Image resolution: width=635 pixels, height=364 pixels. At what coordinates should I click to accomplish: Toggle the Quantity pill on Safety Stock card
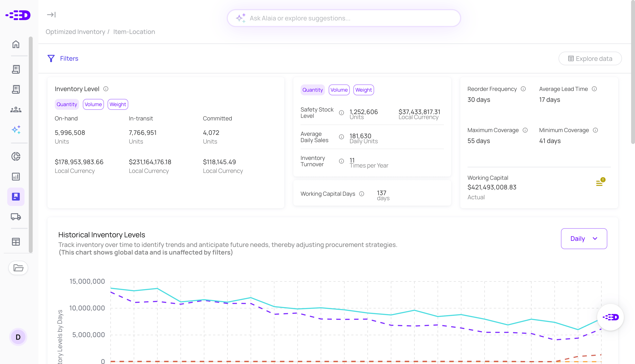pyautogui.click(x=312, y=90)
